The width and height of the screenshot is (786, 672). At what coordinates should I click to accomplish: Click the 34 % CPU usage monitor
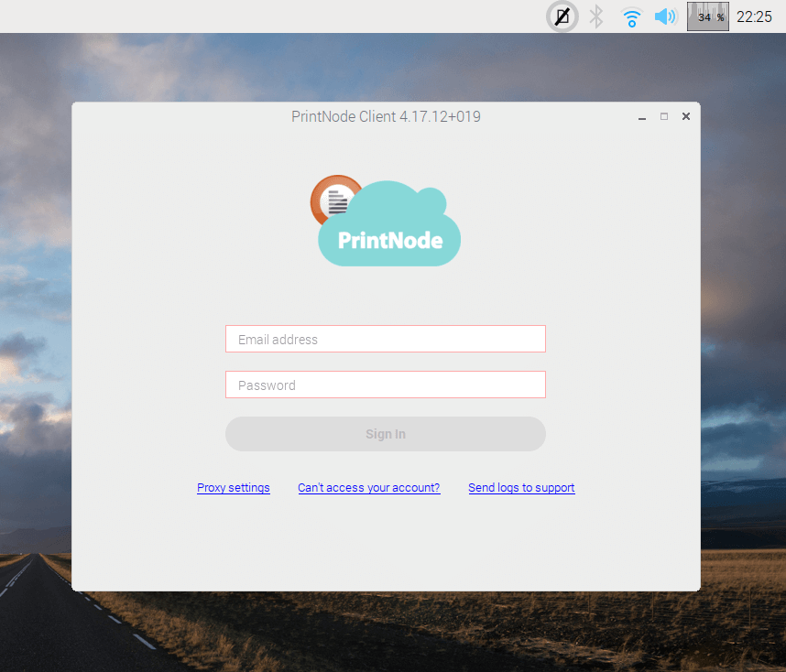pyautogui.click(x=708, y=16)
